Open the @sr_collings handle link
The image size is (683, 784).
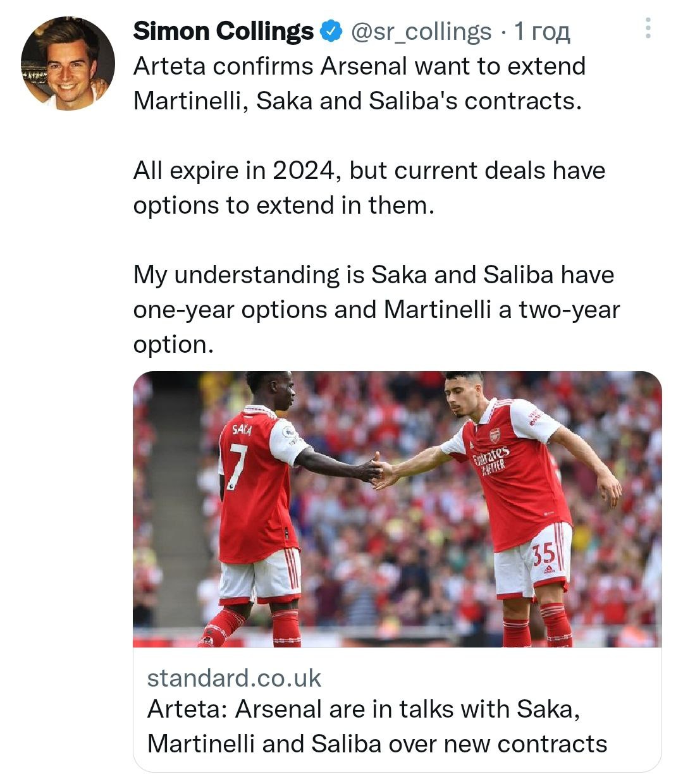click(x=421, y=30)
